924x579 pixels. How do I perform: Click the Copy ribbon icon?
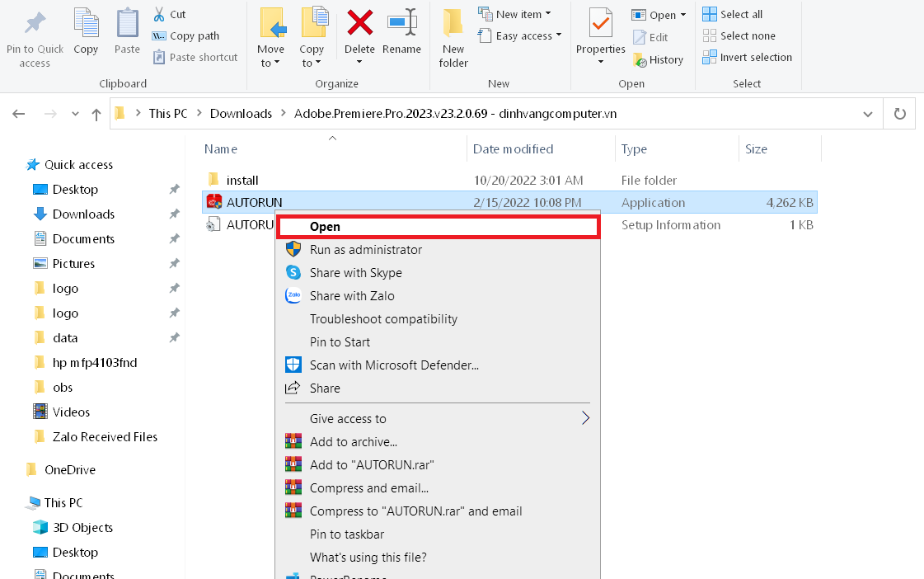[x=86, y=24]
